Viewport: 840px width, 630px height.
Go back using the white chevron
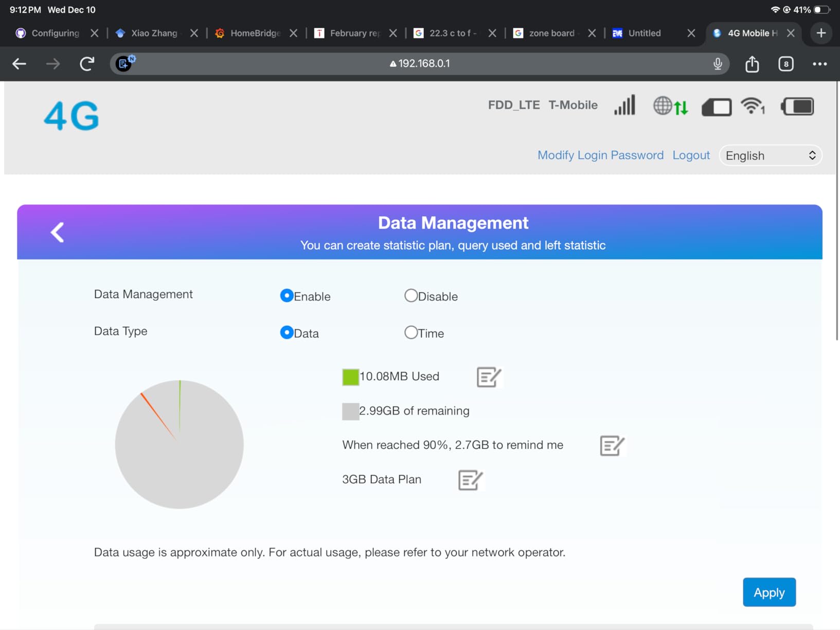[58, 232]
